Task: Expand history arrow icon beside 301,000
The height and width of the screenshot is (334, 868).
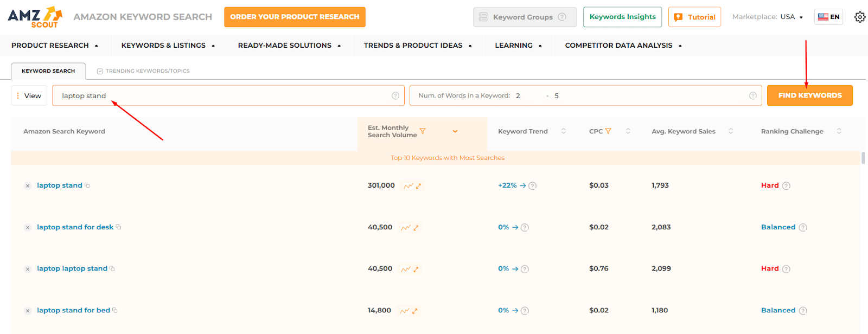Action: [418, 186]
